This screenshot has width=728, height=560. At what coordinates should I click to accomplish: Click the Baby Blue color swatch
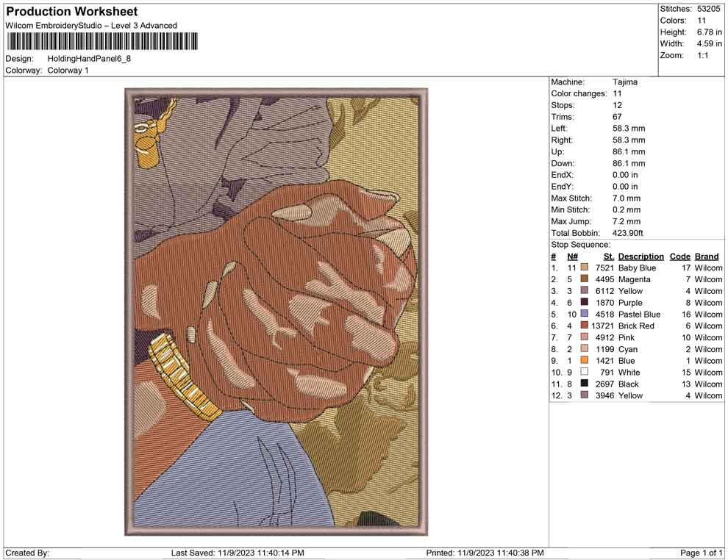pos(585,268)
